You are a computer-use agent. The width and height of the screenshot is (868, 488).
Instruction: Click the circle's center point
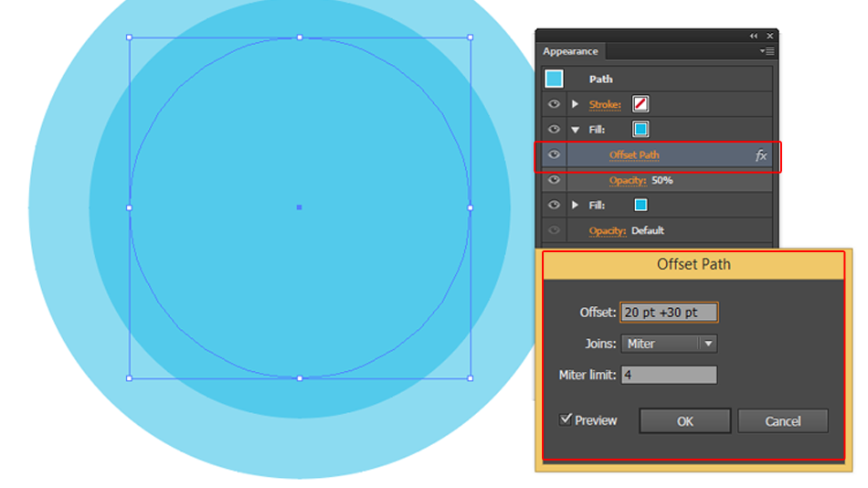(299, 207)
